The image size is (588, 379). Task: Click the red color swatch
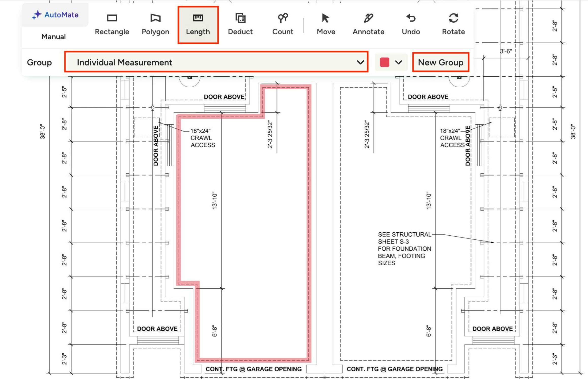pos(384,62)
